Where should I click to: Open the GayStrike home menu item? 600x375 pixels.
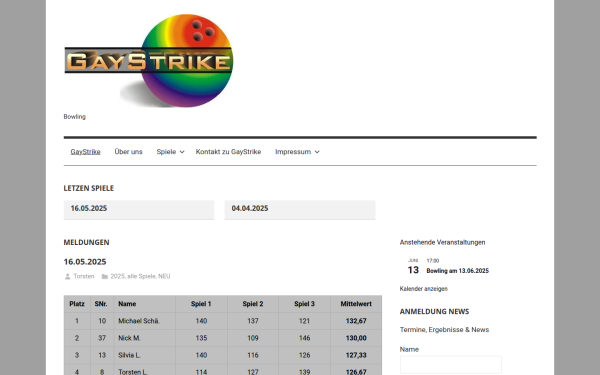[x=85, y=152]
